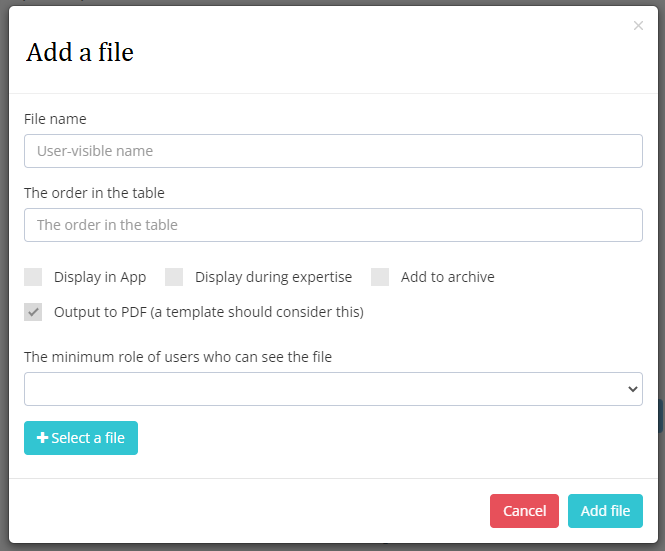This screenshot has height=551, width=665.
Task: Focus the order in the table field
Action: click(x=333, y=225)
